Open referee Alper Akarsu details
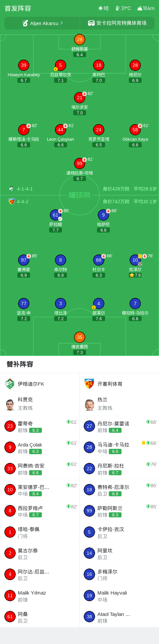Image resolution: width=159 pixels, height=644 pixels. [x=42, y=23]
